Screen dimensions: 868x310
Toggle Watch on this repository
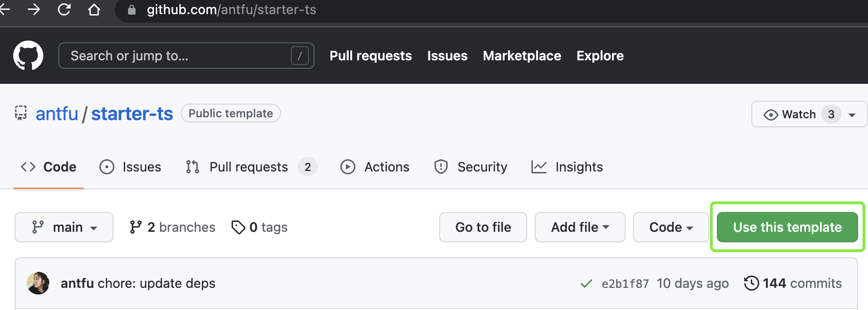[x=791, y=114]
